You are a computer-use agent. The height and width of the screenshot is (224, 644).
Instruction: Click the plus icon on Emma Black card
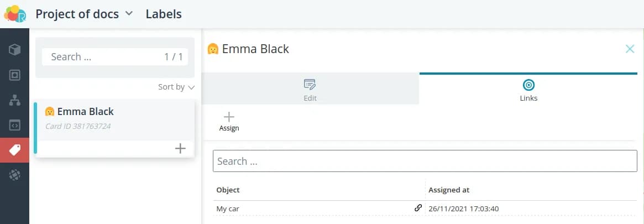click(180, 148)
